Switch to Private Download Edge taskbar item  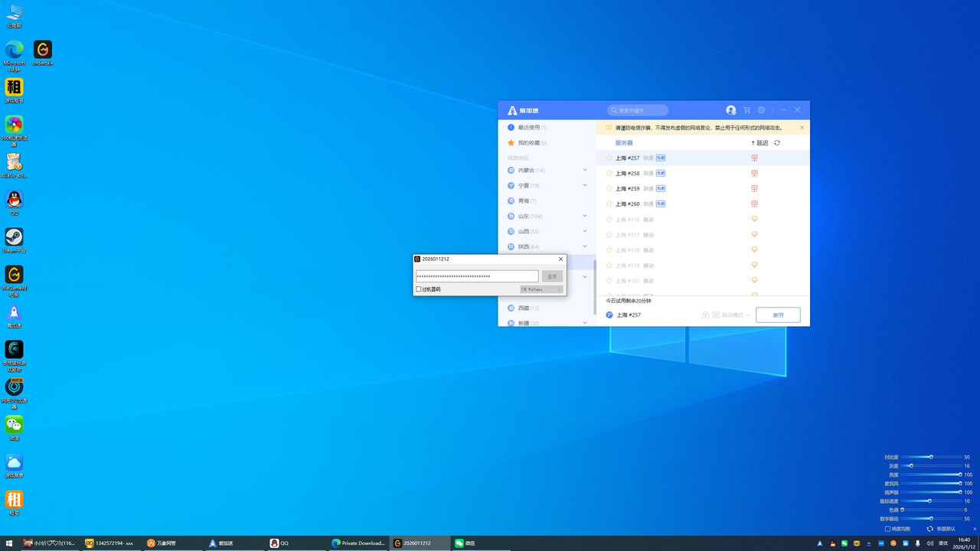(x=358, y=543)
